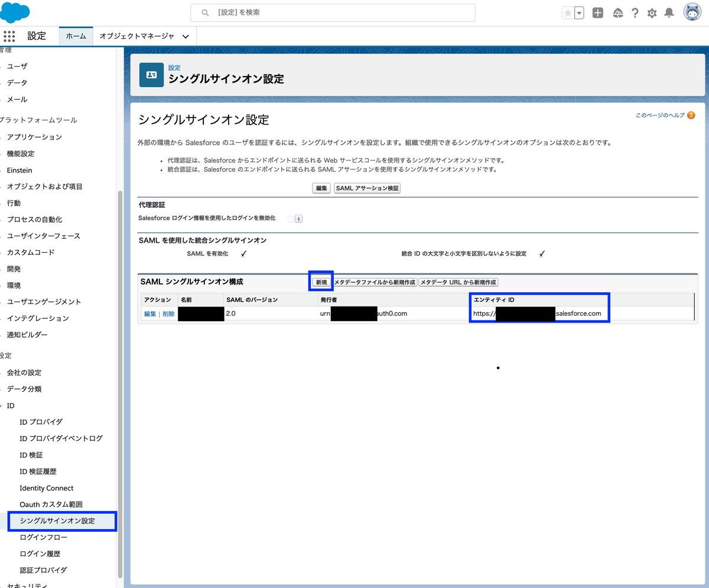
Task: Open Trailhead guidance icon
Action: pos(617,12)
